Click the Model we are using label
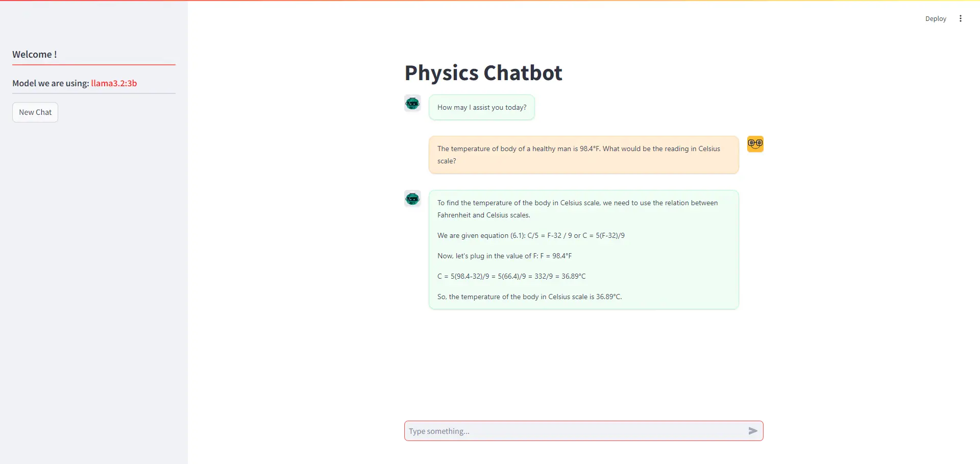Screen dimensions: 980x464 pyautogui.click(x=51, y=83)
